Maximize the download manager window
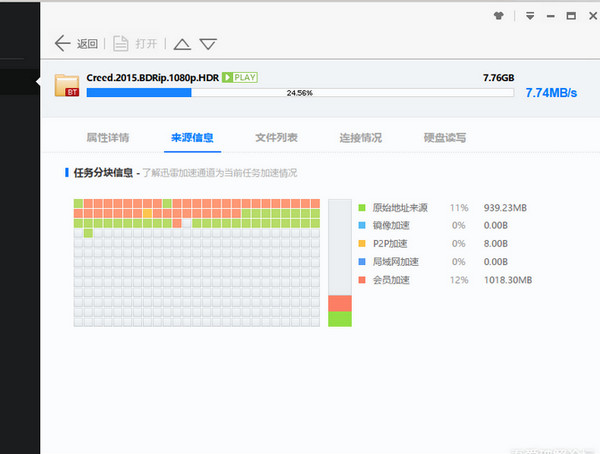This screenshot has height=454, width=600. click(x=571, y=16)
